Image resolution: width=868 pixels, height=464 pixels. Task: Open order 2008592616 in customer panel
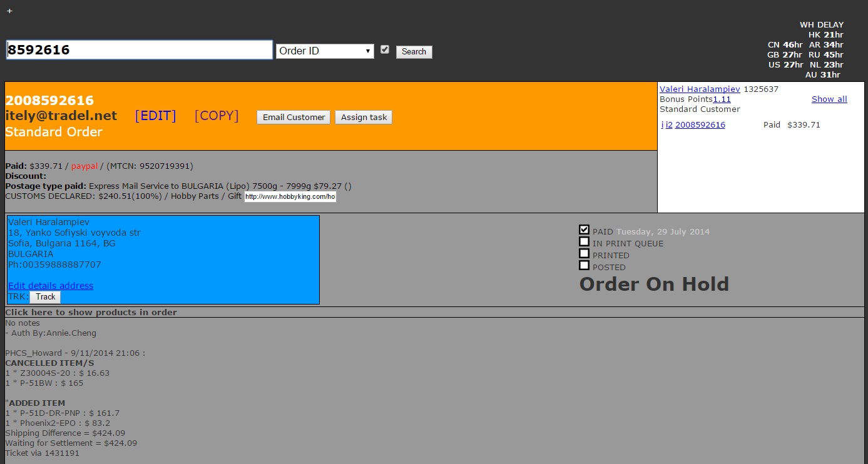pos(700,125)
